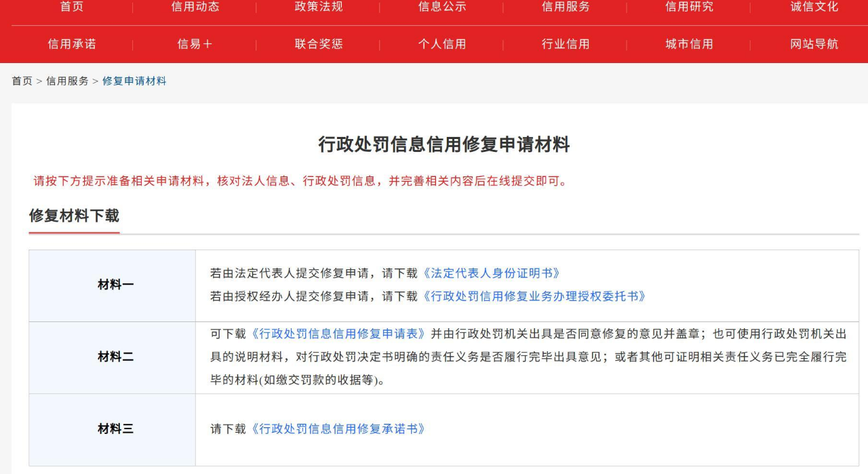
Task: Open 联合奖惩 menu entry
Action: pos(319,44)
